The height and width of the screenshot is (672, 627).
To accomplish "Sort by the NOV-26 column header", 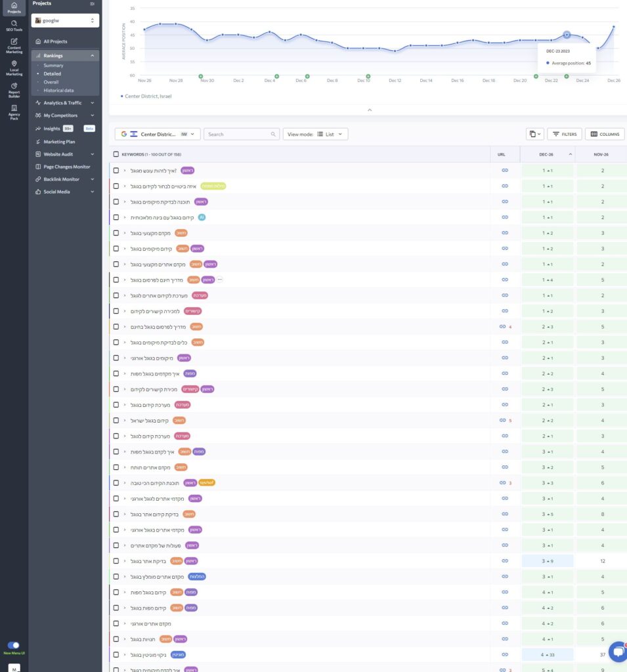I will [601, 154].
